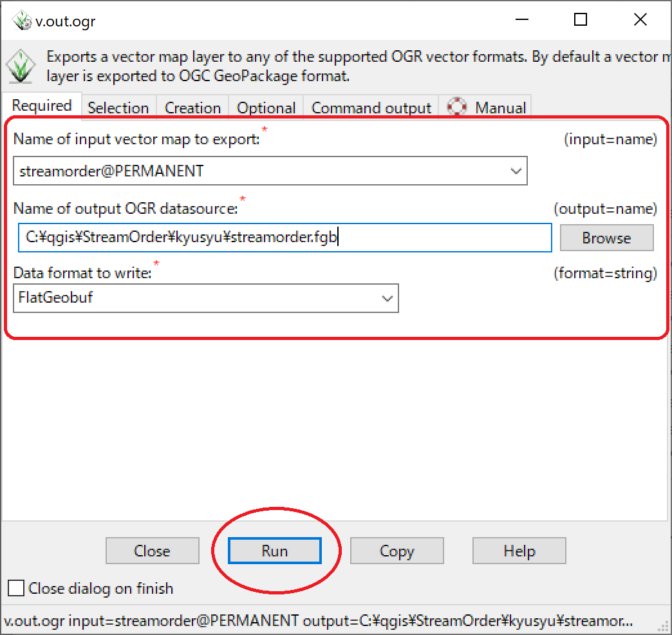The height and width of the screenshot is (635, 672).
Task: Open the Creation tab
Action: click(192, 108)
